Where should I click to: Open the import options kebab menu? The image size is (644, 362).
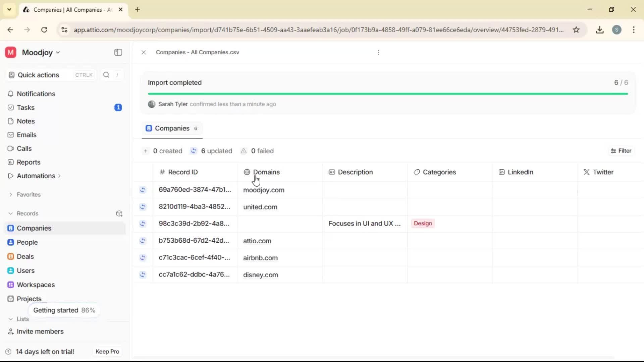(x=378, y=52)
